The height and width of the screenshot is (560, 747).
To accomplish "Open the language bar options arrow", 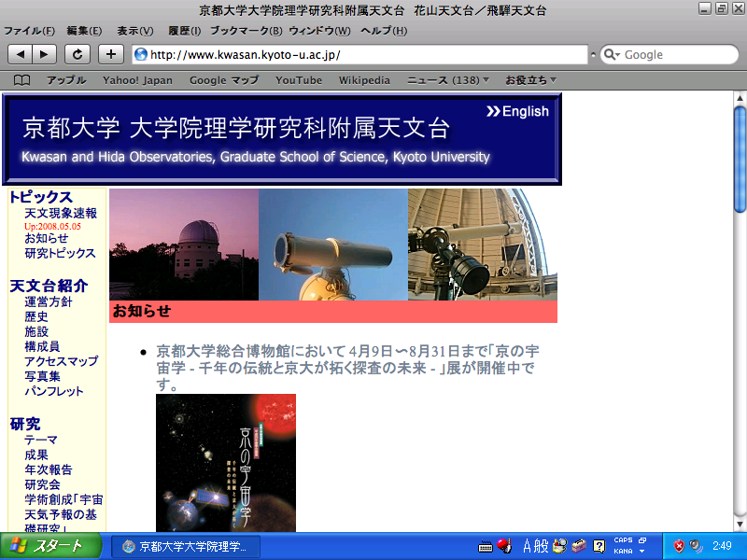I will click(642, 552).
